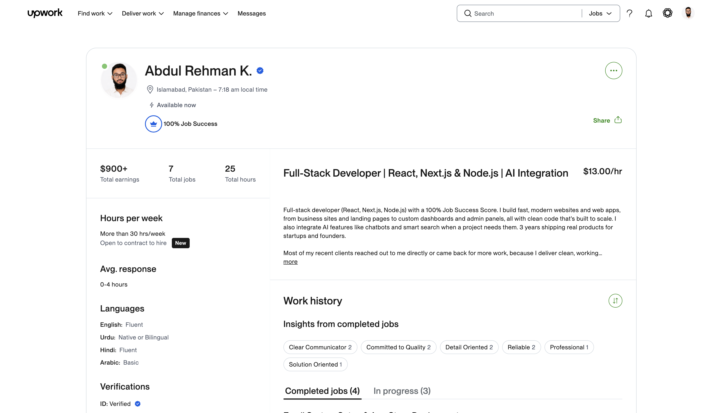This screenshot has width=720, height=413.
Task: Click the Clear Communicator insight tag
Action: point(320,347)
